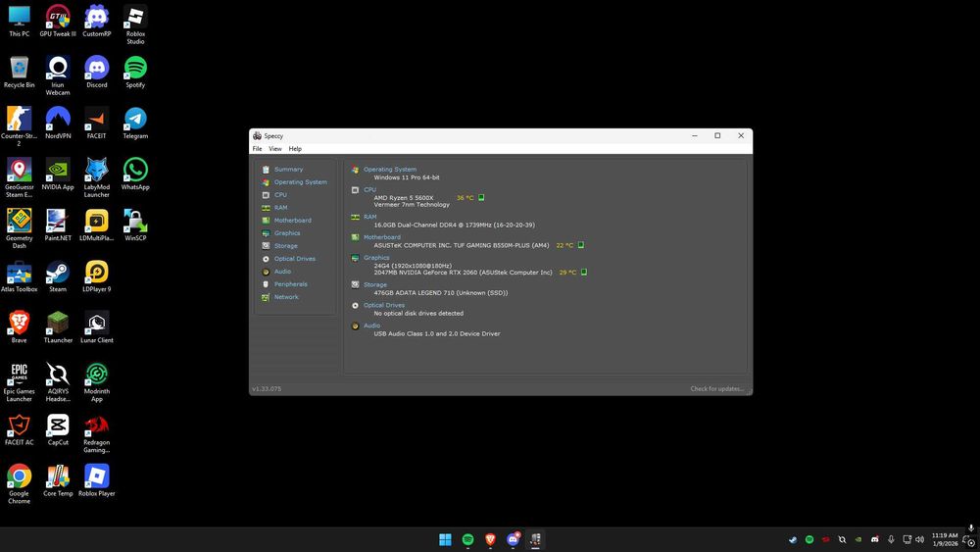The image size is (980, 552).
Task: Select the WinSCP desktop icon
Action: [x=135, y=226]
